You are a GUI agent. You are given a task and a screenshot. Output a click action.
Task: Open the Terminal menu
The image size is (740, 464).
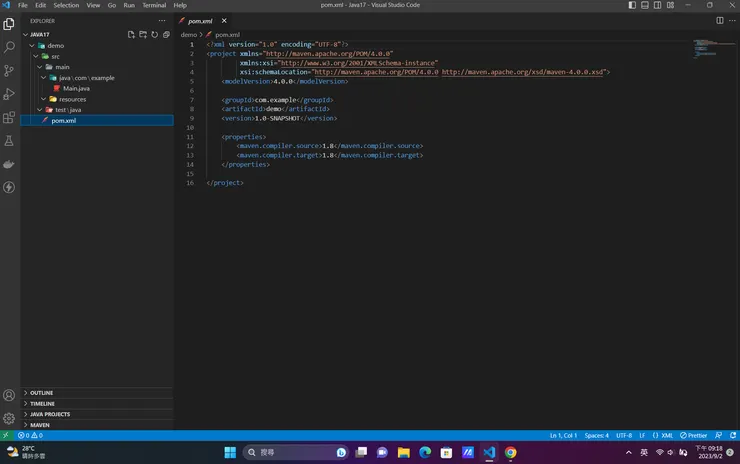pyautogui.click(x=154, y=5)
